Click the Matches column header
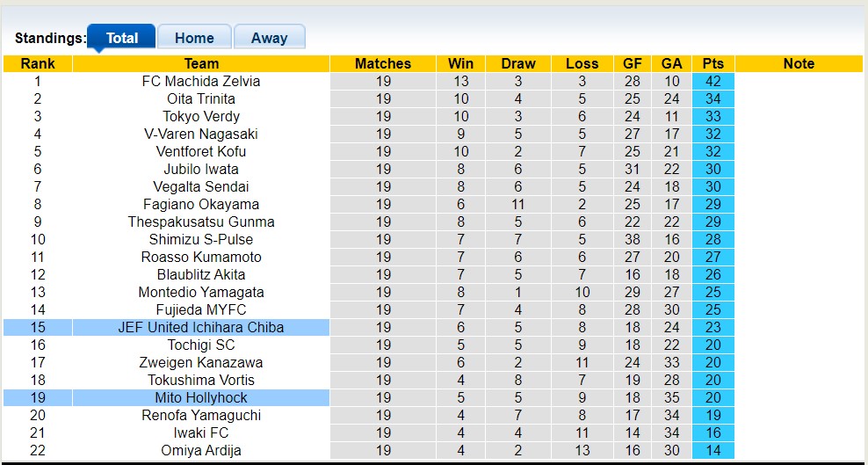The height and width of the screenshot is (465, 868). coord(383,63)
